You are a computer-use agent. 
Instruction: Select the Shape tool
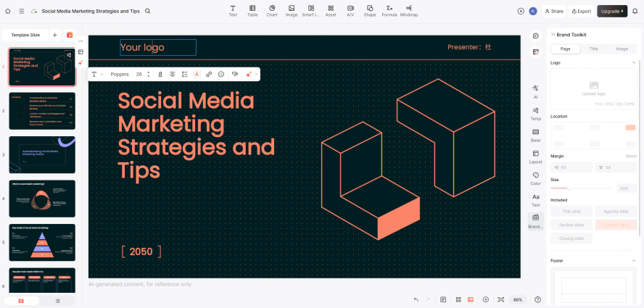(x=370, y=10)
